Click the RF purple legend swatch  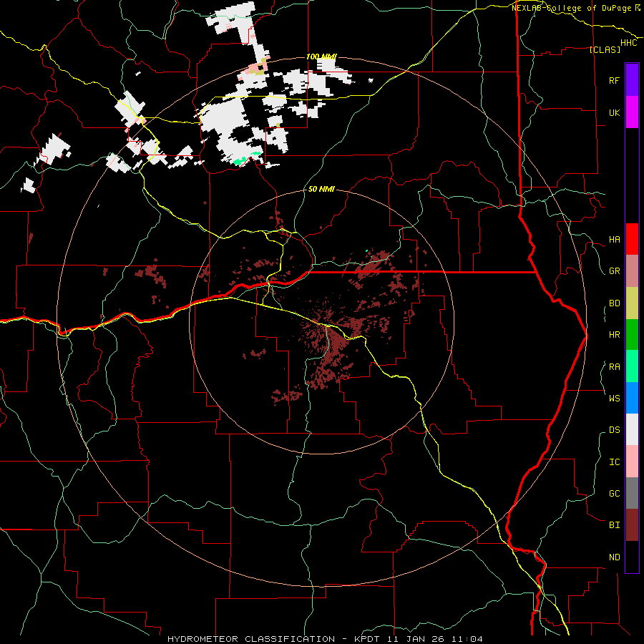pos(632,80)
